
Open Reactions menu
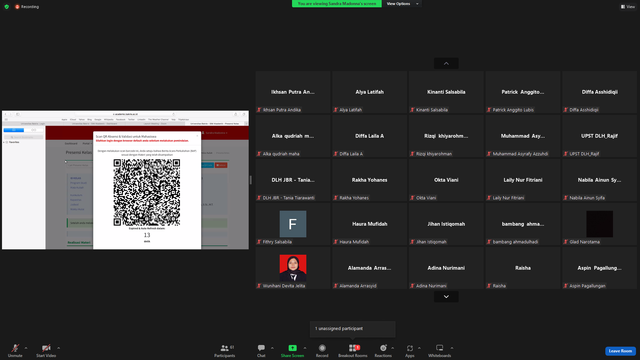383,350
